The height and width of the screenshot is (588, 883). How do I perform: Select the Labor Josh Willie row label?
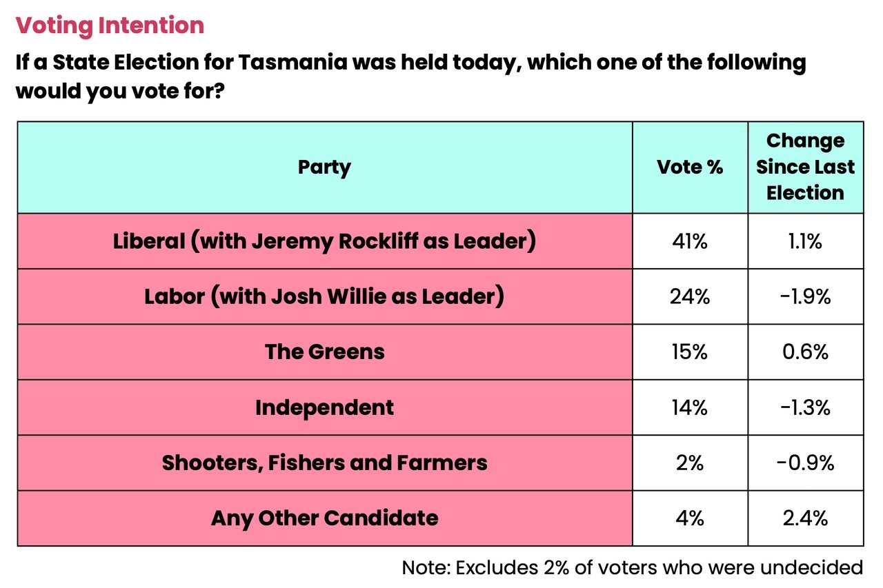point(324,296)
